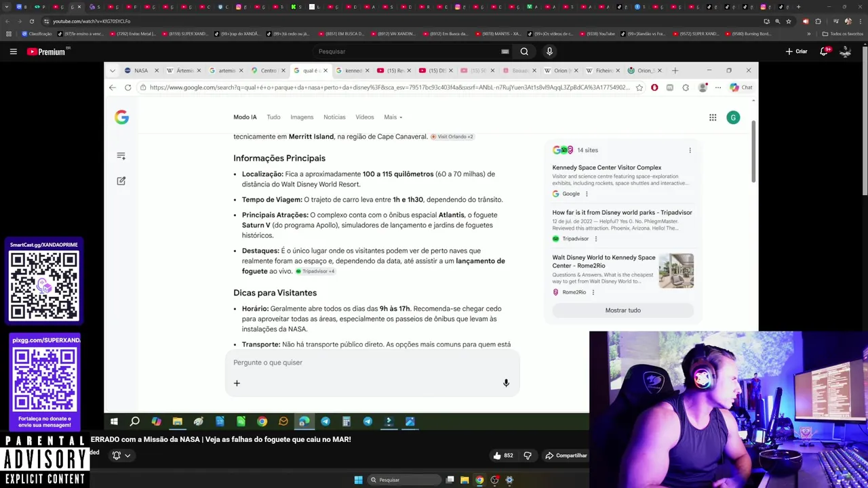Open the red Opera-style extension icon

(654, 87)
